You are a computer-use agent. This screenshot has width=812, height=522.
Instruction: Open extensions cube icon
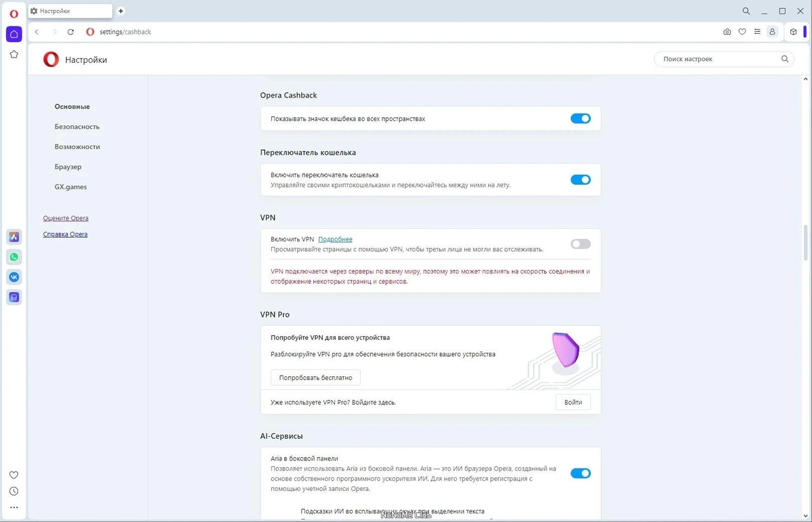(794, 32)
